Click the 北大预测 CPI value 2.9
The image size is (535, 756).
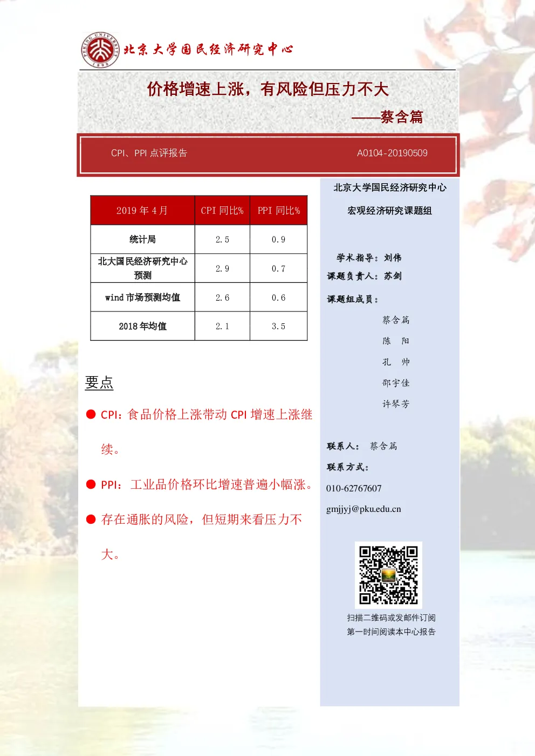[222, 269]
